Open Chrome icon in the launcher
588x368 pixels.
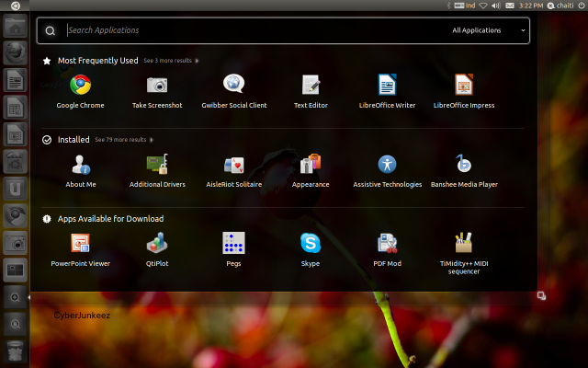tap(15, 215)
